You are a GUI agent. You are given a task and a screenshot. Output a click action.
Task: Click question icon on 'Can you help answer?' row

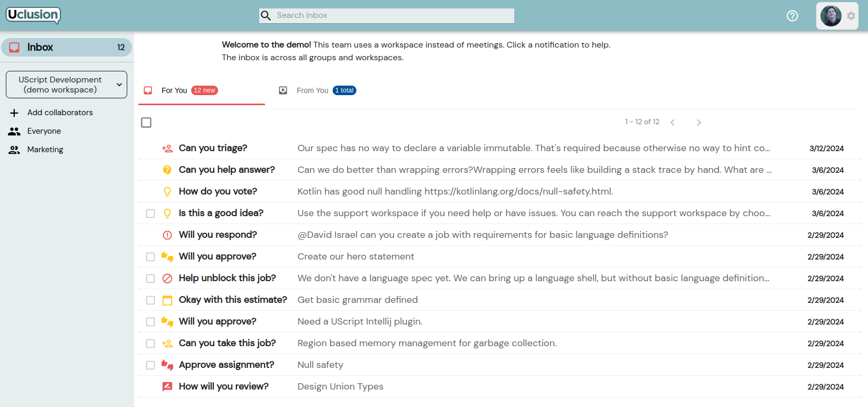(167, 170)
